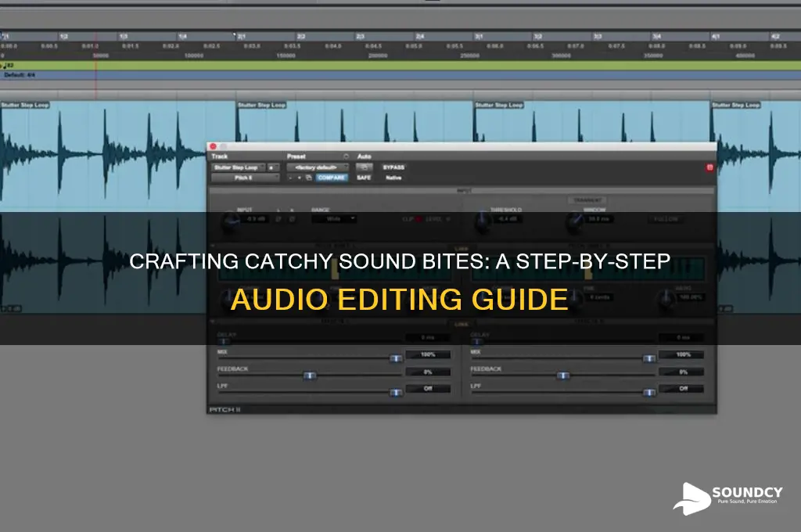Screen dimensions: 801x532
Task: Click the left FEEDBACK 0% value field
Action: 428,372
